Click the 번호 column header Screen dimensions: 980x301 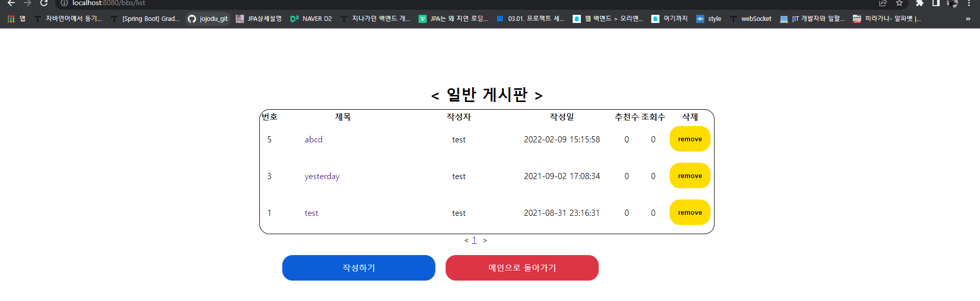click(269, 117)
